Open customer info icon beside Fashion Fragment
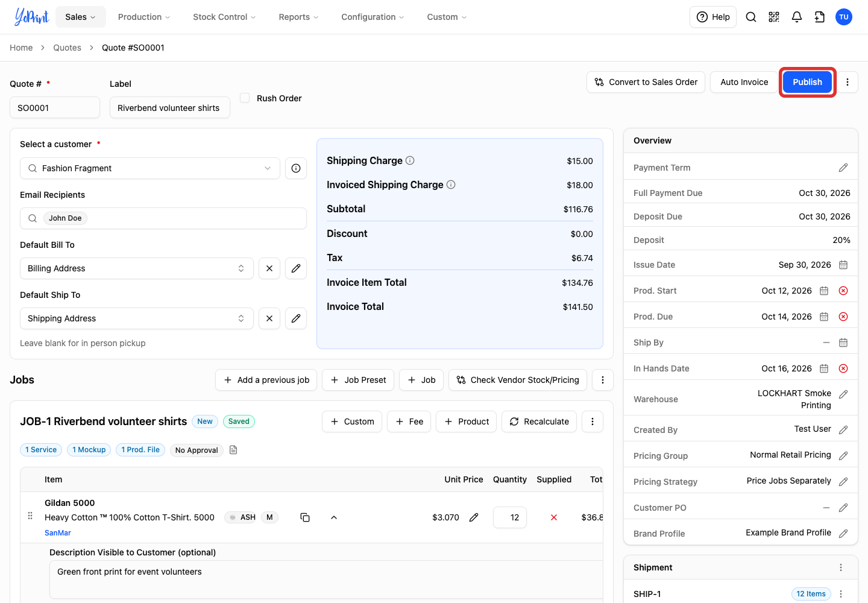The height and width of the screenshot is (603, 868). pos(296,168)
